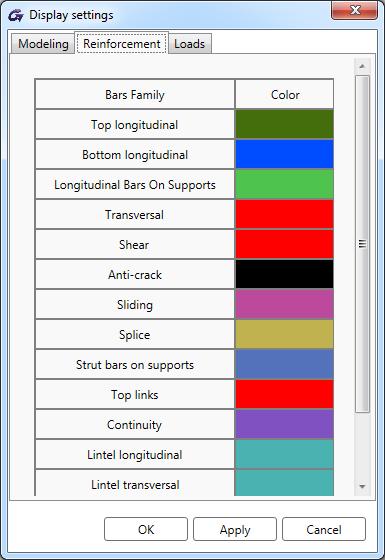The width and height of the screenshot is (385, 560).
Task: Cancel the display settings dialog
Action: point(324,529)
